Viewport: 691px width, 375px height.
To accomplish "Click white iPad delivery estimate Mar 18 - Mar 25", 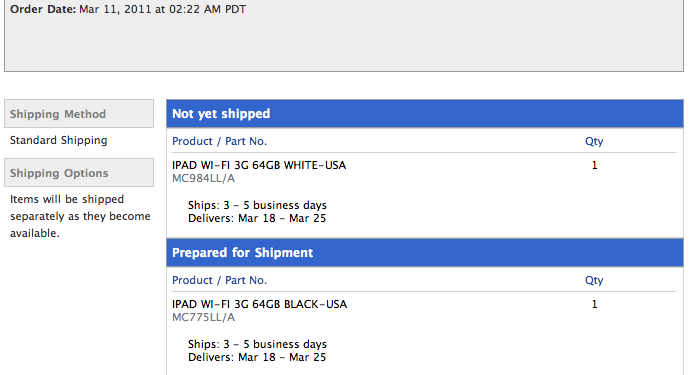I will (282, 218).
